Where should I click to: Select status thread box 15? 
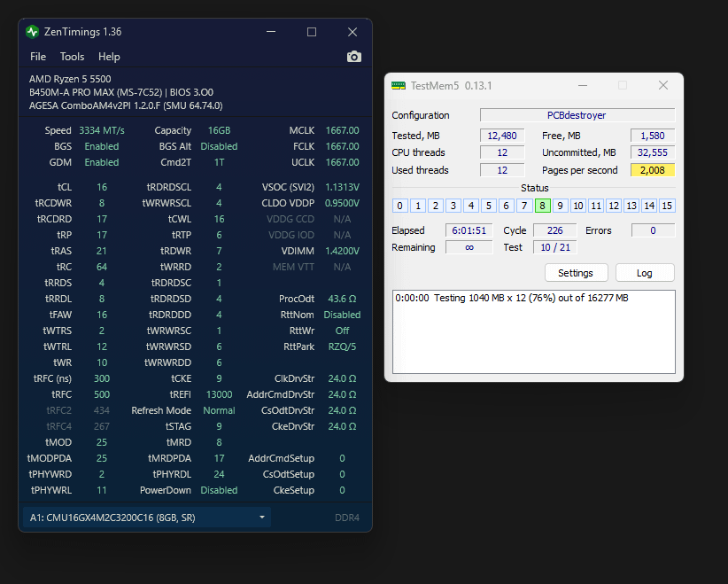[667, 206]
